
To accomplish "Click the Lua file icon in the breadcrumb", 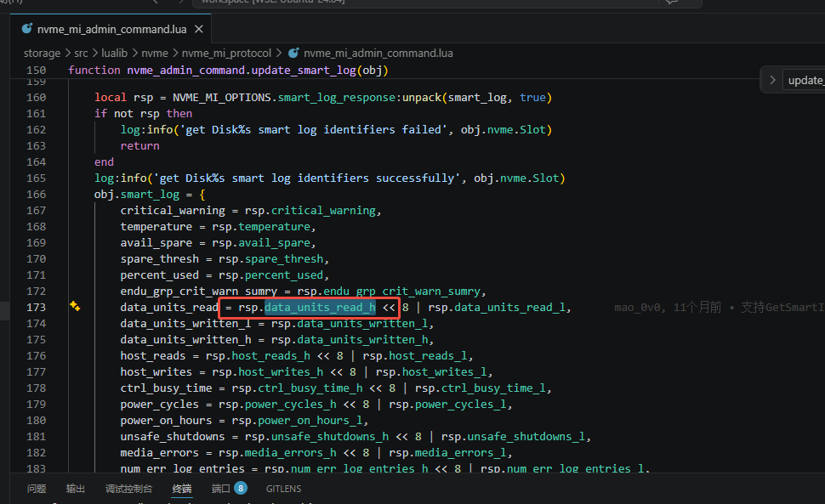I will [293, 53].
